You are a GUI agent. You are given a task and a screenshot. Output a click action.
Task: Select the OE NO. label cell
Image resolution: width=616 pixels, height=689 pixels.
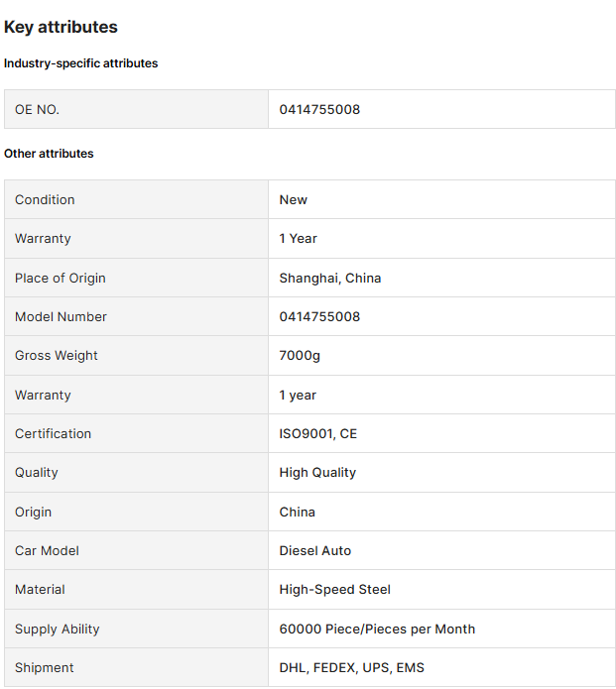click(136, 109)
